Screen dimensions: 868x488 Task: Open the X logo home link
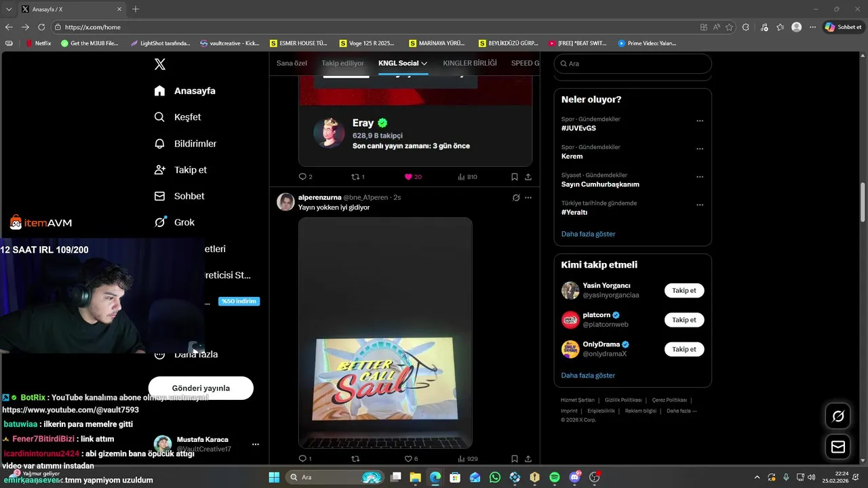click(160, 64)
